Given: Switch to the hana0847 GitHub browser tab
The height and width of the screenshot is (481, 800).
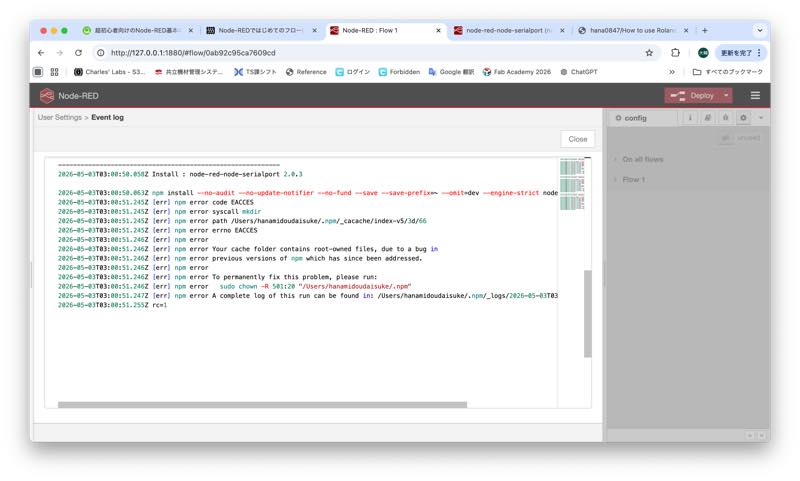Looking at the screenshot, I should [633, 31].
